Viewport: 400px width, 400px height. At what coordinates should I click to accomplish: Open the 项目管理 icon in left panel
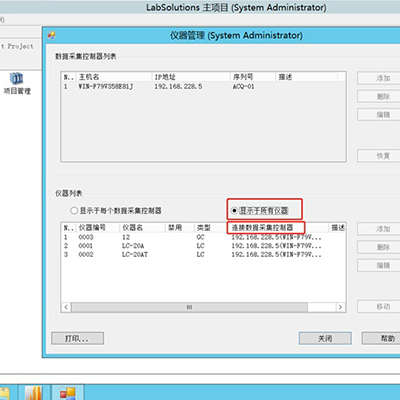pos(17,83)
